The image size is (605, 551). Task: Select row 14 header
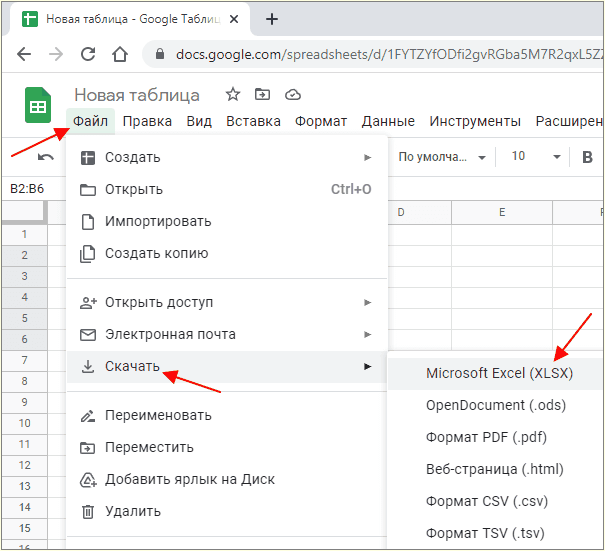click(24, 508)
